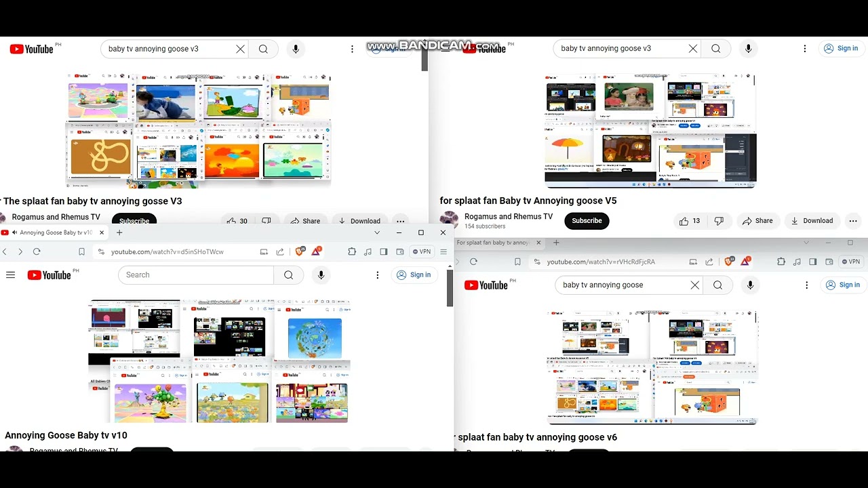Open extensions puzzle icon in v10 window
The height and width of the screenshot is (488, 868).
pos(352,251)
